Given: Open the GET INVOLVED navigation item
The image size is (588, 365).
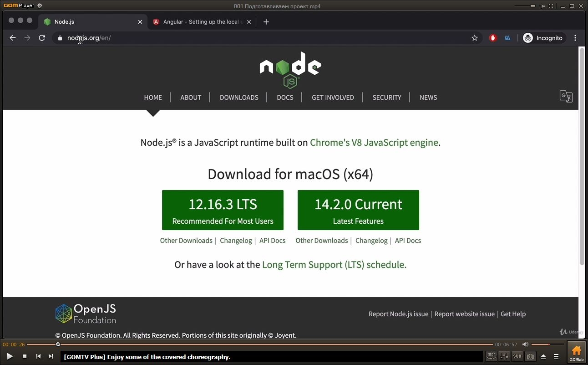Looking at the screenshot, I should click(x=333, y=98).
